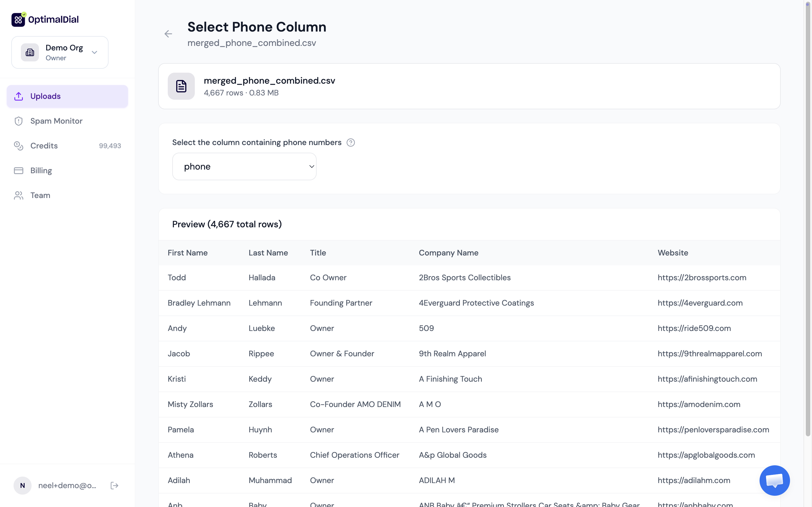Click the back arrow icon
Viewport: 812px width, 507px height.
coord(168,34)
